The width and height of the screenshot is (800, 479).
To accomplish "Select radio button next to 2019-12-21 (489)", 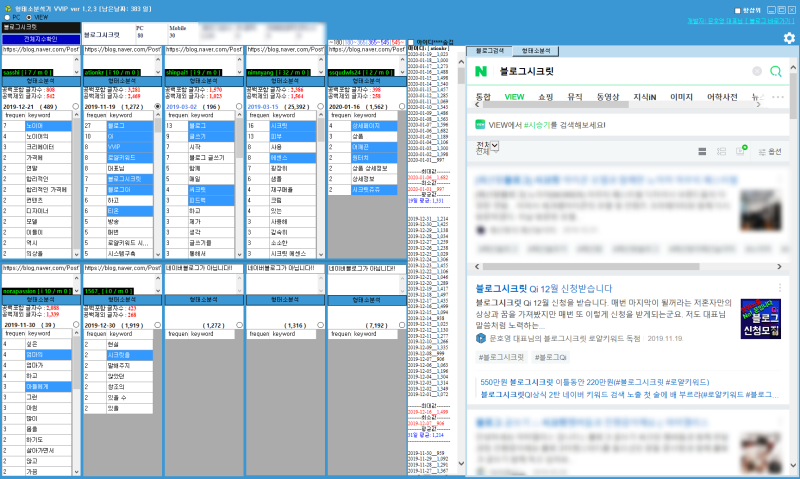I will pyautogui.click(x=76, y=107).
